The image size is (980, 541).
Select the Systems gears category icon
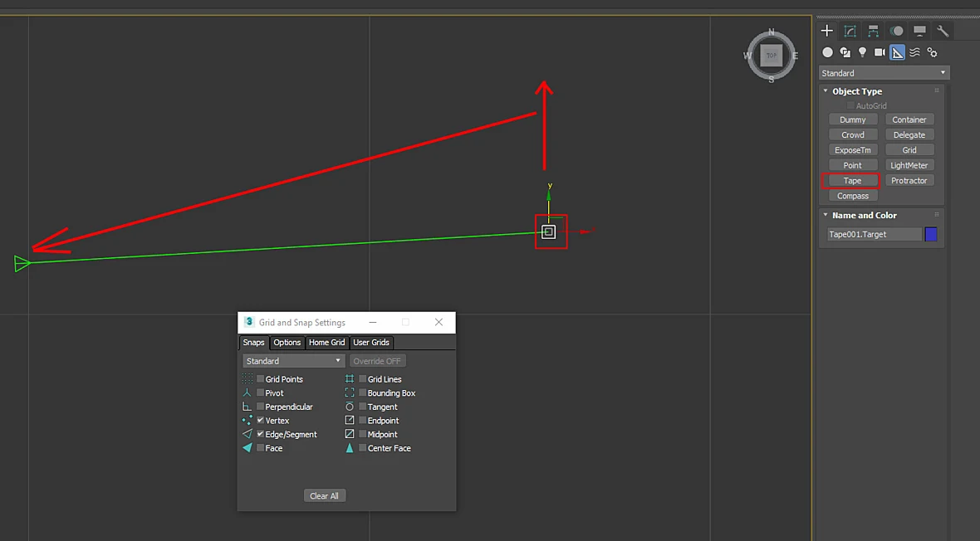(x=933, y=52)
